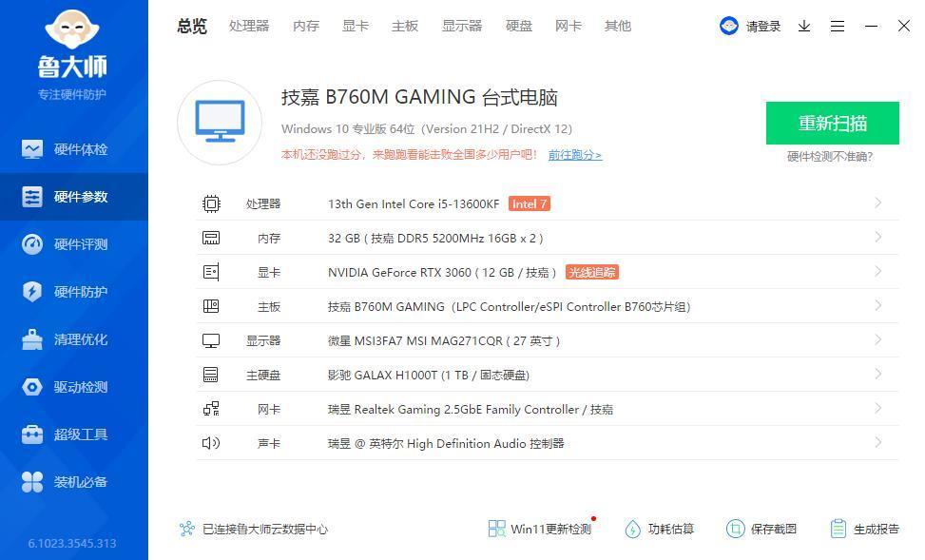Open 超级工具 toolbox
This screenshot has height=560, width=925.
tap(74, 434)
